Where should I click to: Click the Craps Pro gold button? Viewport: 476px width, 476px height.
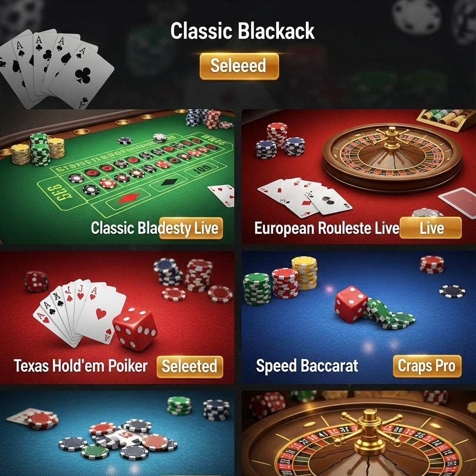click(427, 366)
